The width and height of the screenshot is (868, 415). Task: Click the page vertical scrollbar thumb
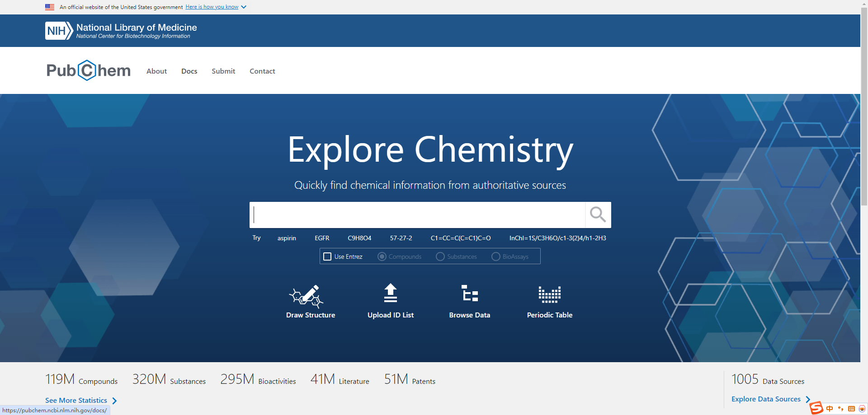pyautogui.click(x=864, y=106)
